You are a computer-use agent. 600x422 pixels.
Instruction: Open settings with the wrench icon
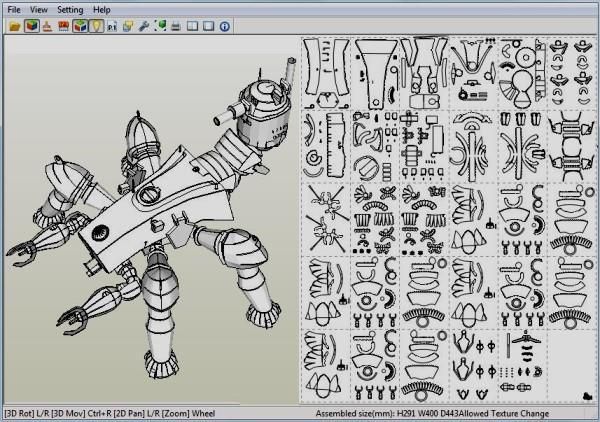[x=144, y=26]
